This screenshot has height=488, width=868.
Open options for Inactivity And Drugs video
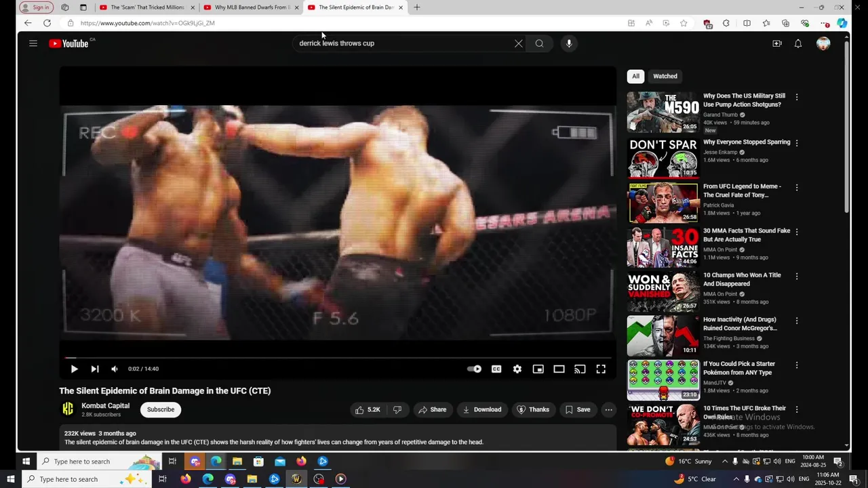coord(797,321)
